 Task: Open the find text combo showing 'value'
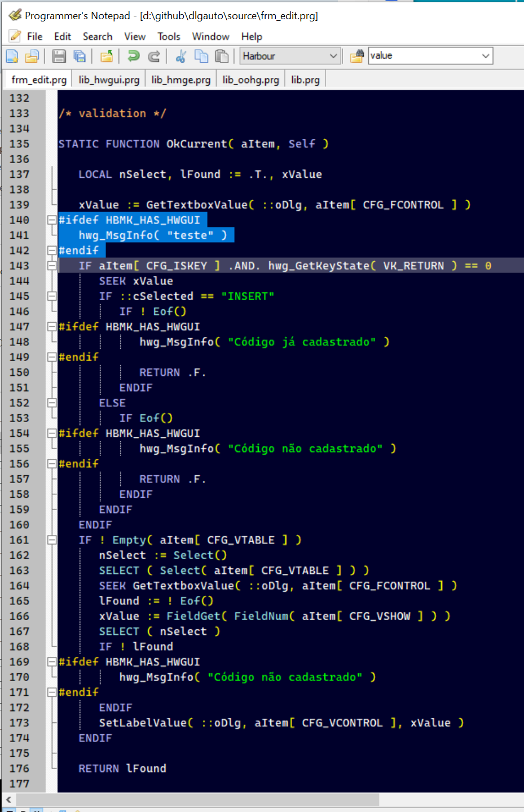tap(430, 55)
